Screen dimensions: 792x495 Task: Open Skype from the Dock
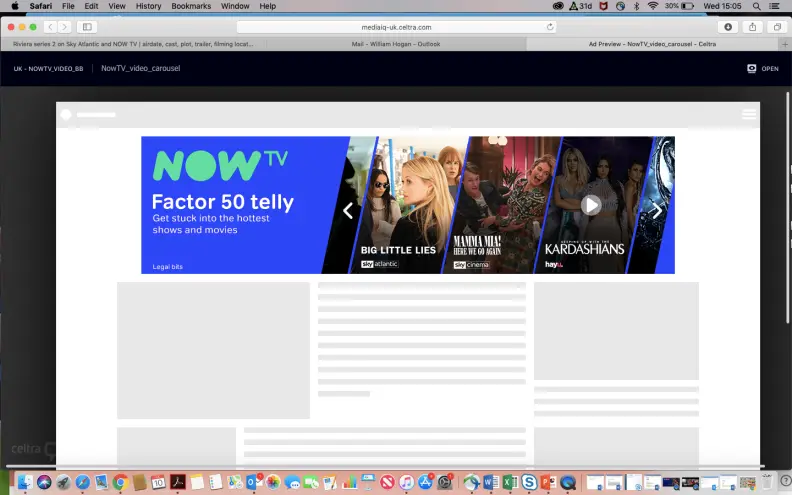(x=529, y=482)
